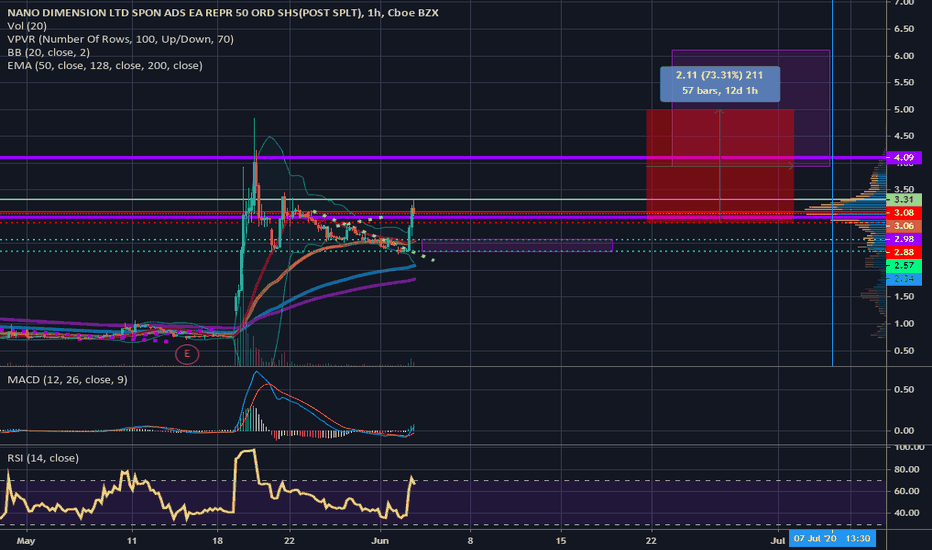Click the 2.11 (73.31%) measurement tooltip
Viewport: 932px width, 550px height.
coord(720,84)
